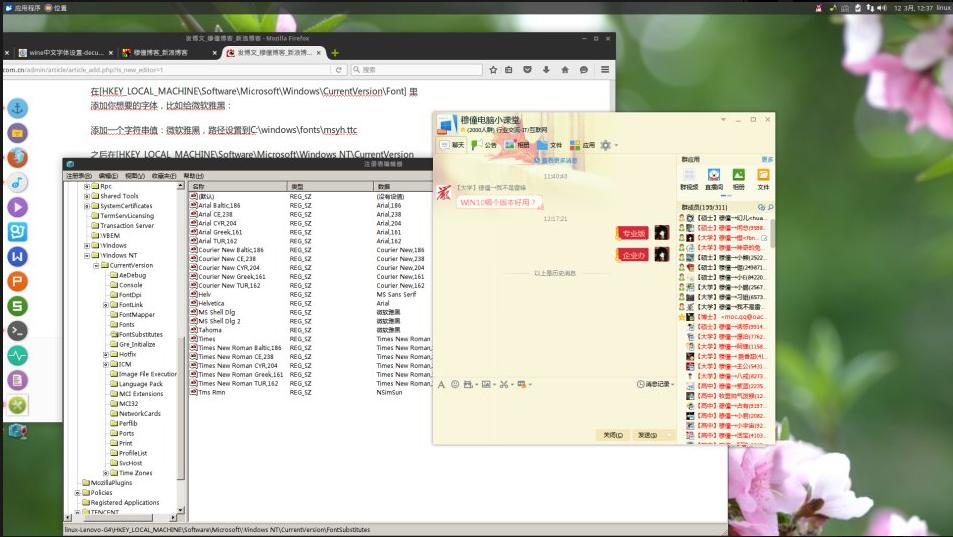Open the QQ group settings gear
The height and width of the screenshot is (537, 953).
pos(605,145)
